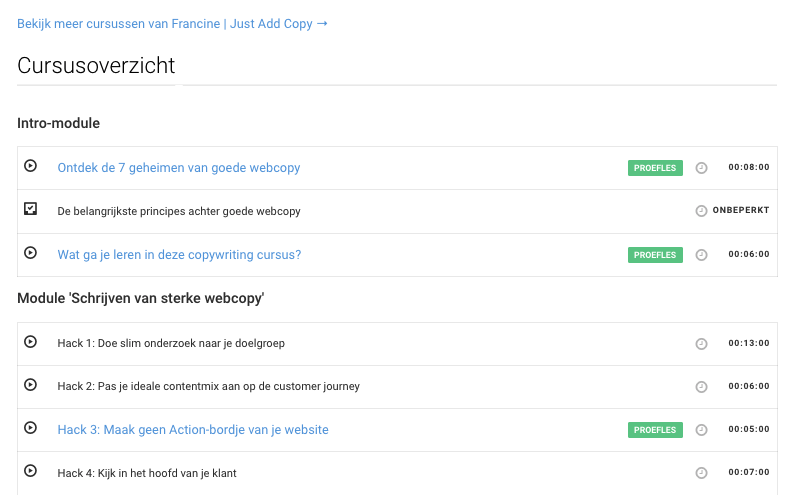Click PROEFLES badge on 'Ontdek de 7 geheimen' row
The image size is (791, 495).
(x=655, y=168)
